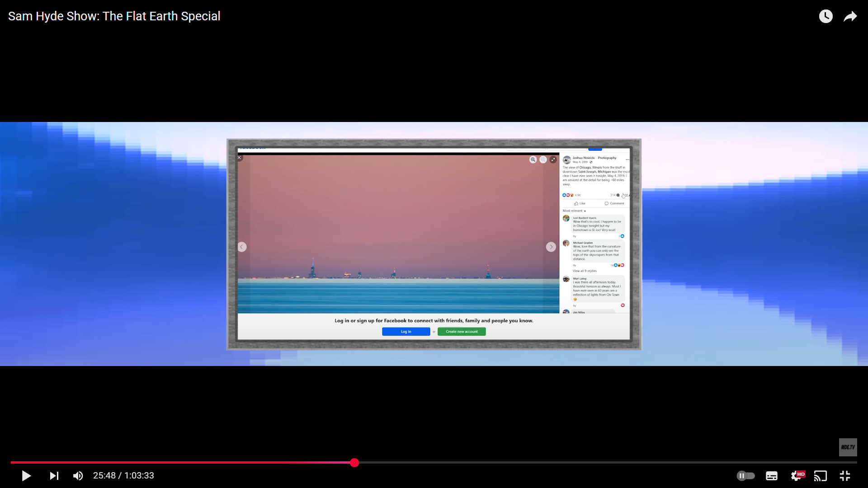Click the video title Sam Hyde Show
Viewport: 868px width, 488px height.
click(114, 16)
